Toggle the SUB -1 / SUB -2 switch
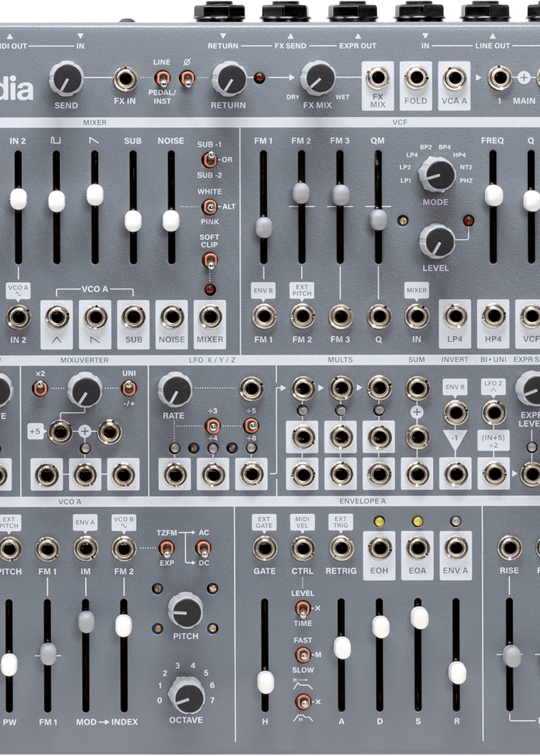The image size is (540, 756). point(210,160)
